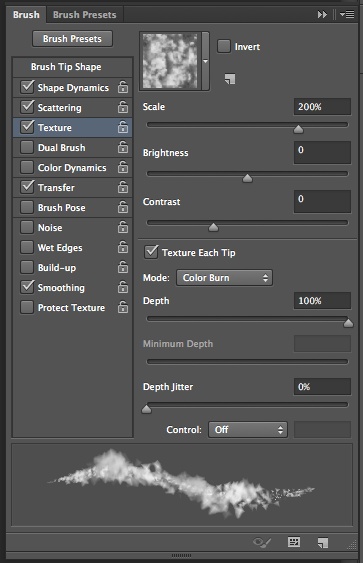Open Brush Pose settings row label
Viewport: 363px width, 563px height.
click(x=61, y=208)
